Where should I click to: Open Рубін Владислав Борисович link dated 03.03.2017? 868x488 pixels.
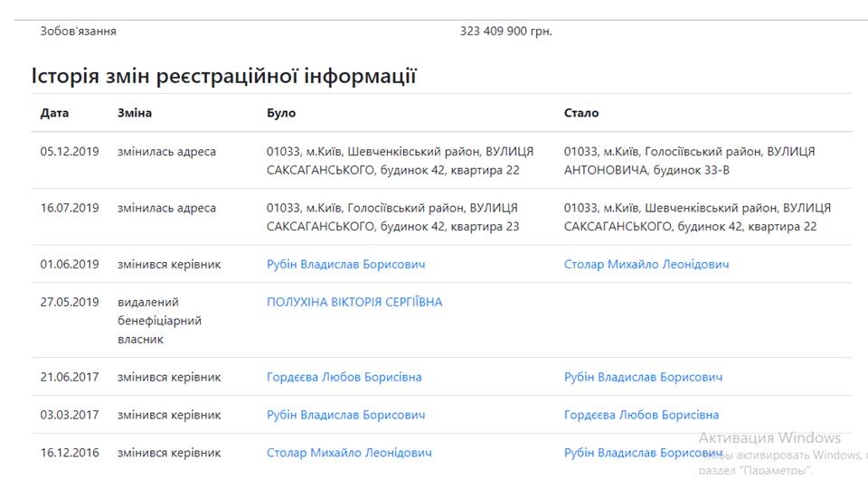click(346, 415)
